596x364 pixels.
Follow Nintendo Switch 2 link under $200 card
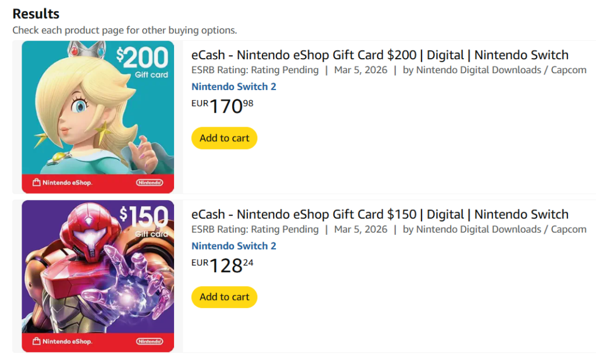[x=233, y=87]
